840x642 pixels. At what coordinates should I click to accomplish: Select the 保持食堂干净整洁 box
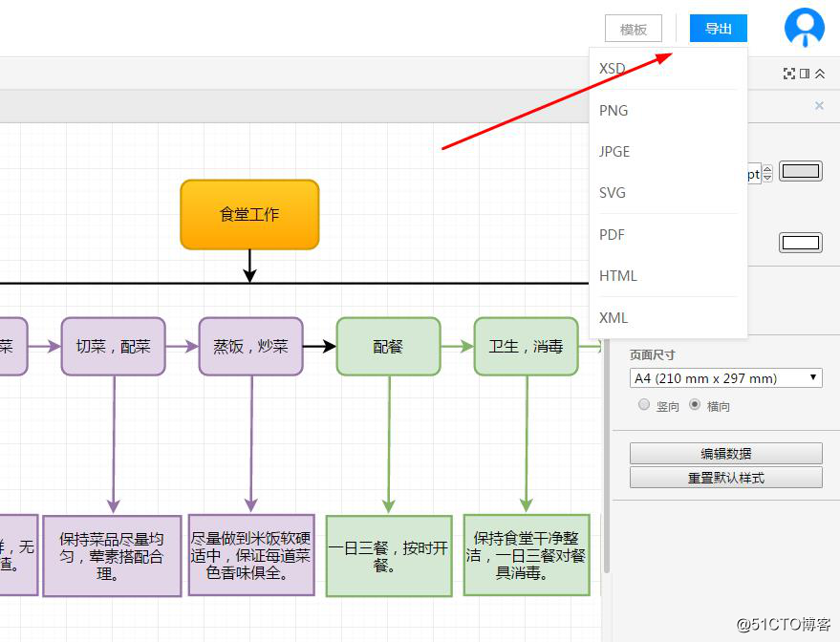[x=527, y=555]
